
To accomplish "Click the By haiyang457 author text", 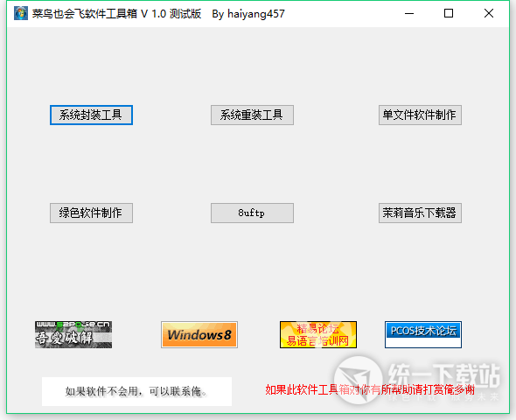I will click(248, 14).
